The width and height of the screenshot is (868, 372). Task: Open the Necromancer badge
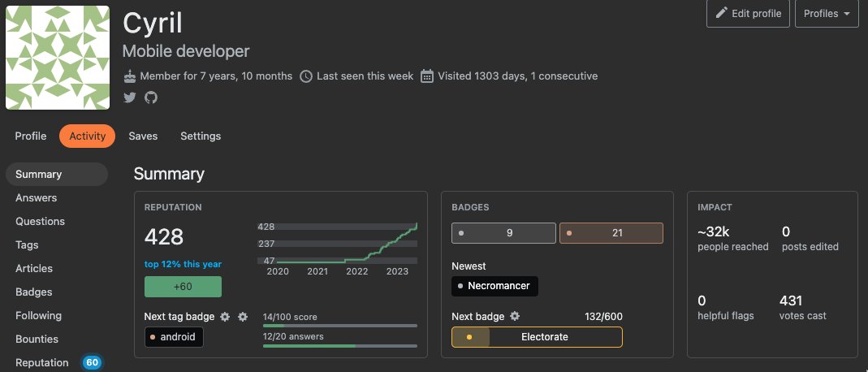click(494, 286)
